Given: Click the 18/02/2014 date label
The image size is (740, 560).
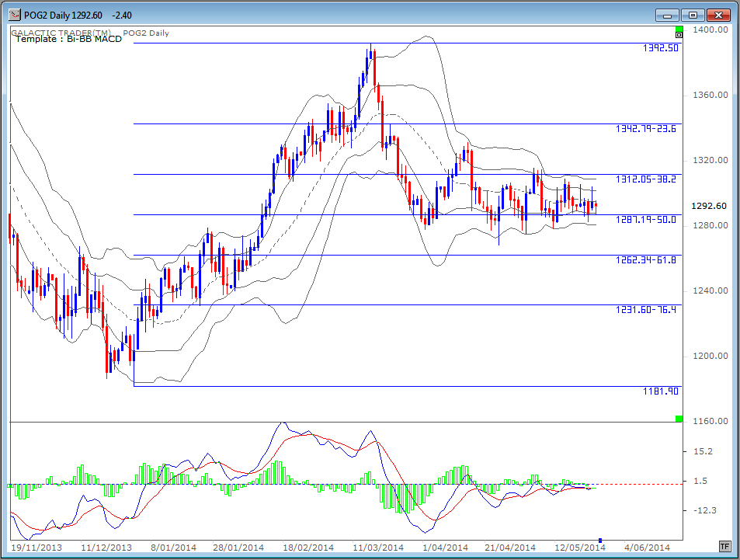Looking at the screenshot, I should click(308, 548).
